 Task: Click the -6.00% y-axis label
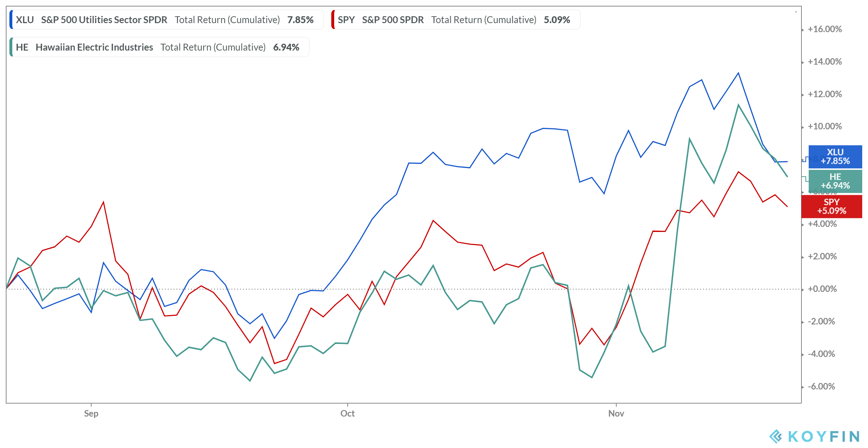pos(822,387)
